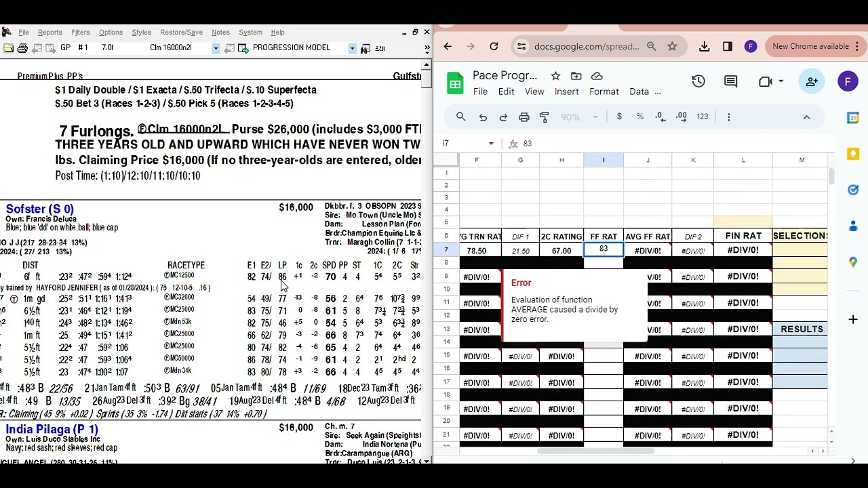
Task: Select column L header in spreadsheet
Action: tap(743, 160)
